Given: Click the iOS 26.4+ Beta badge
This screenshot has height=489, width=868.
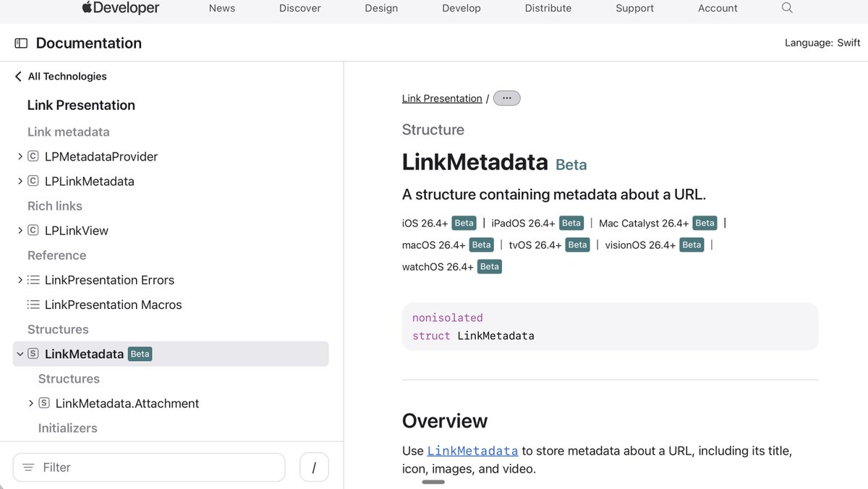Looking at the screenshot, I should coord(464,223).
